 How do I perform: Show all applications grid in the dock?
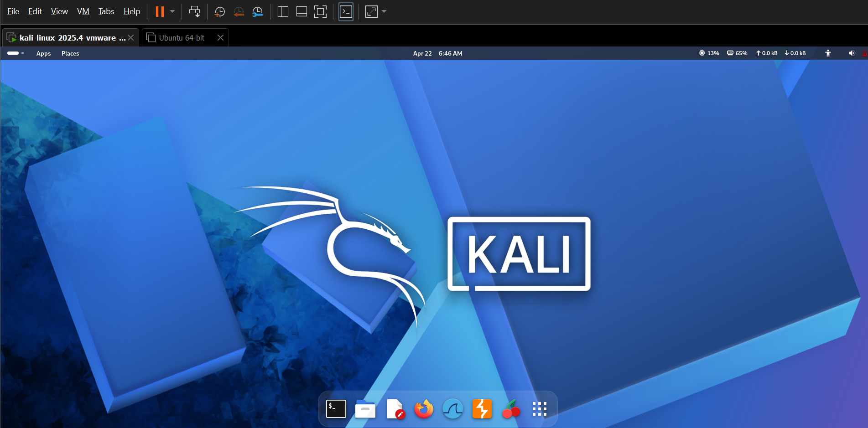540,409
